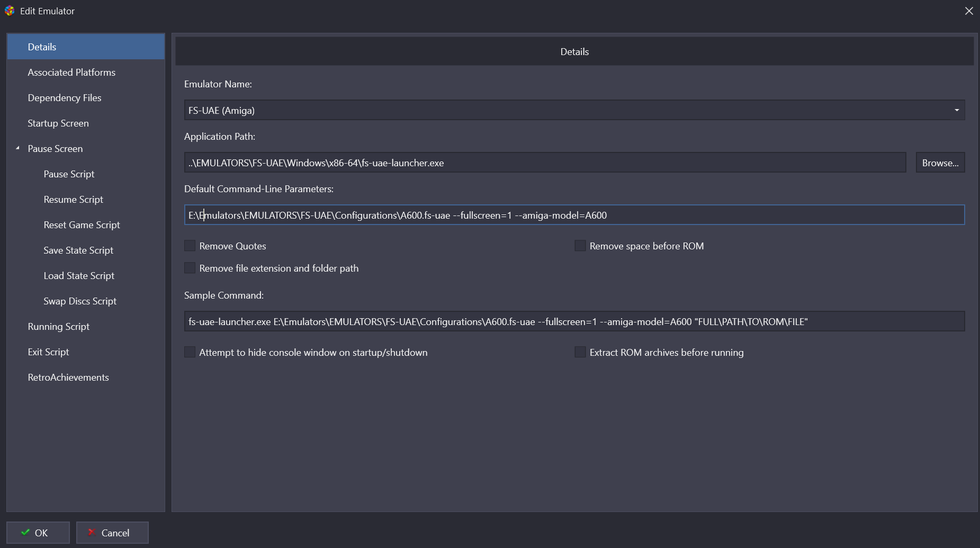
Task: Toggle Remove space before ROM checkbox
Action: click(x=580, y=246)
